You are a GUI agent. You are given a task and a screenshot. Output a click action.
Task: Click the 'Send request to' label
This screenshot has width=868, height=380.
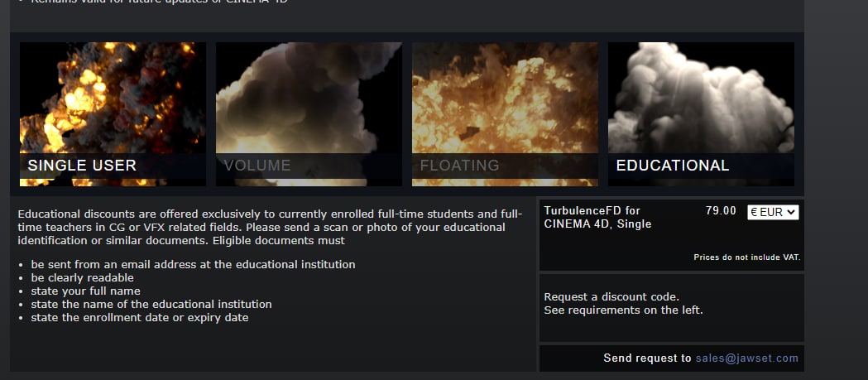tap(647, 358)
